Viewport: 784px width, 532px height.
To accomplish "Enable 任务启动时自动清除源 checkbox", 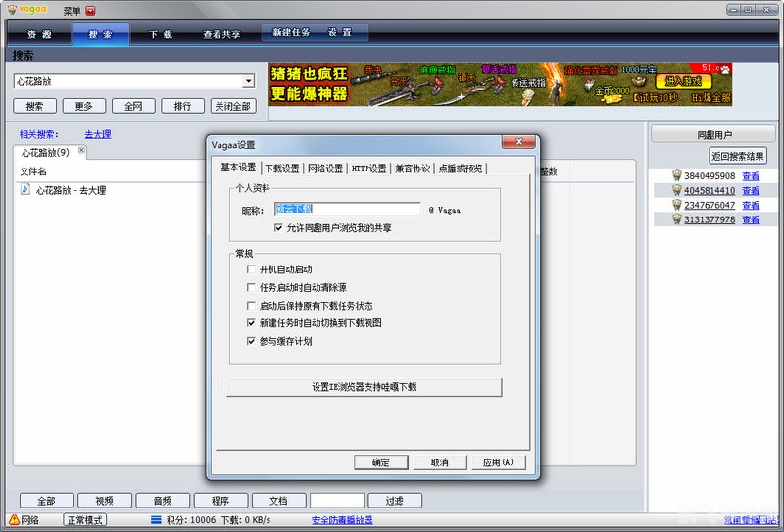I will (251, 287).
